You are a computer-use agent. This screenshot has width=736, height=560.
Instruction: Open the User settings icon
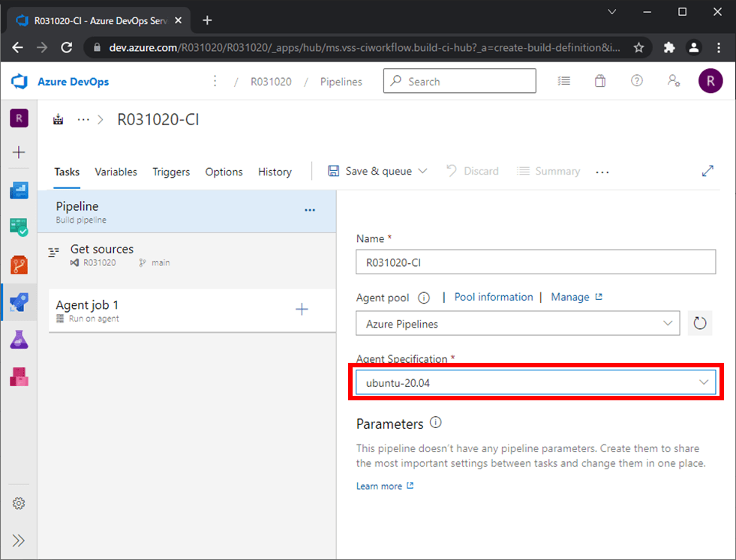(674, 81)
